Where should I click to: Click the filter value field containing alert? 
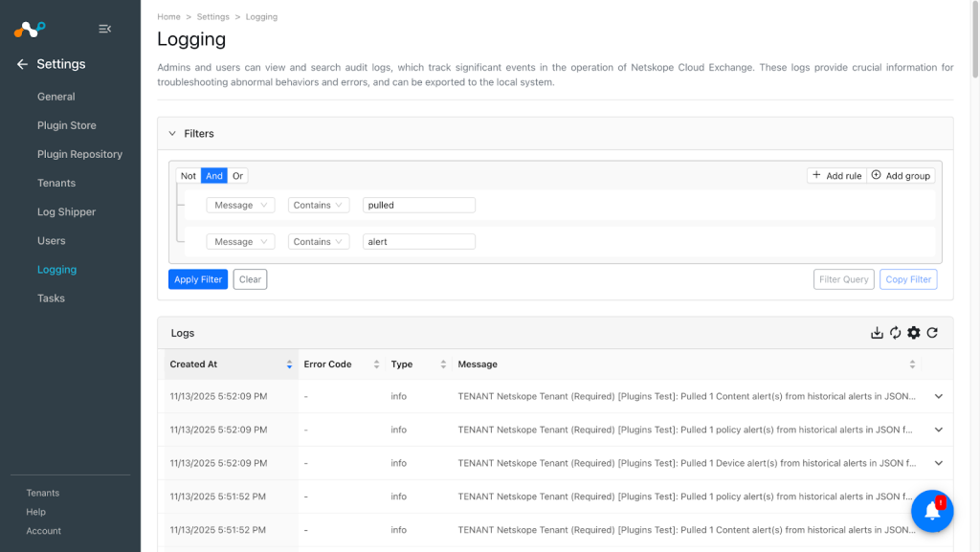point(419,242)
